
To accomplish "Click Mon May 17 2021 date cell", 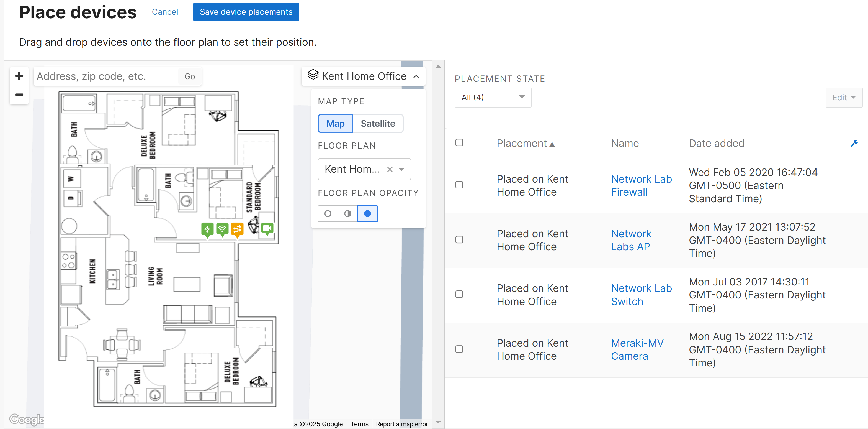I will pyautogui.click(x=757, y=240).
